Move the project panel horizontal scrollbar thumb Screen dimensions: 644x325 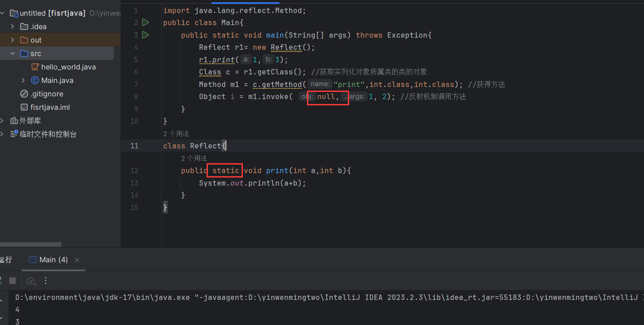pos(30,244)
